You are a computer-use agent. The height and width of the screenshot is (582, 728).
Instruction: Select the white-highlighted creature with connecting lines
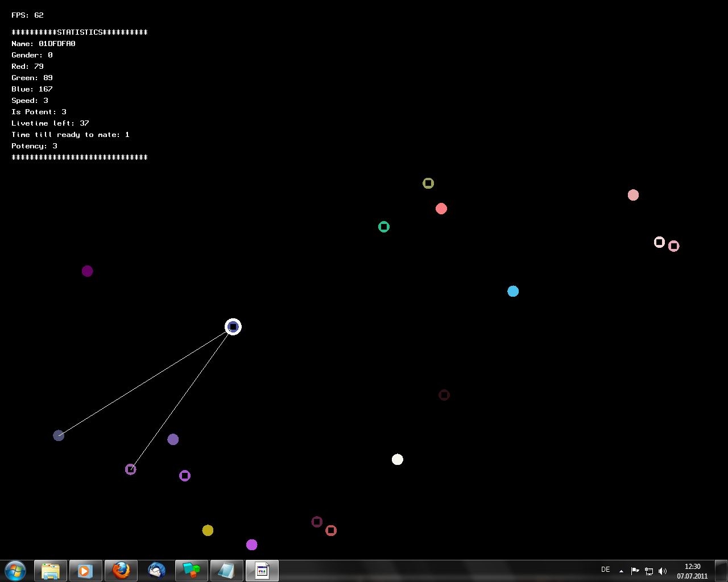point(233,327)
